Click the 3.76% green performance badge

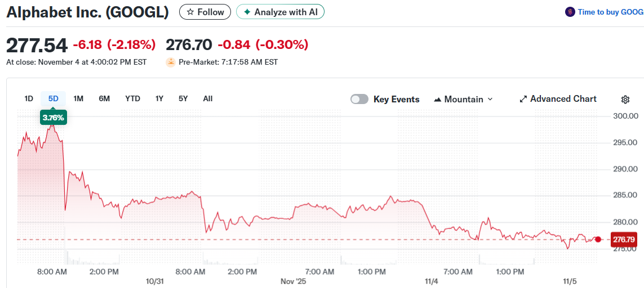(54, 118)
